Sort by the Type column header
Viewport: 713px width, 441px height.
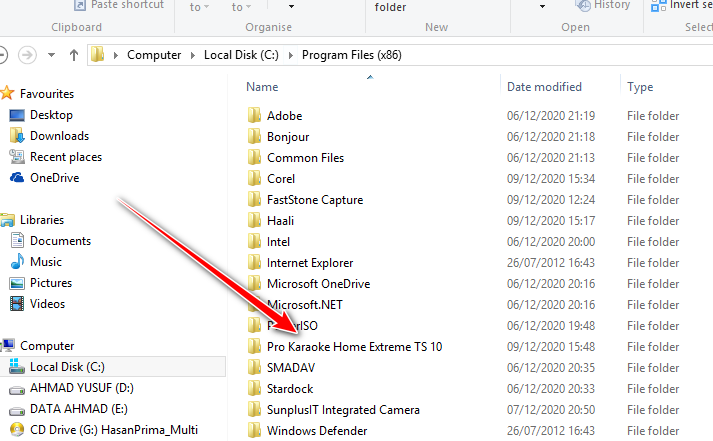[x=640, y=86]
